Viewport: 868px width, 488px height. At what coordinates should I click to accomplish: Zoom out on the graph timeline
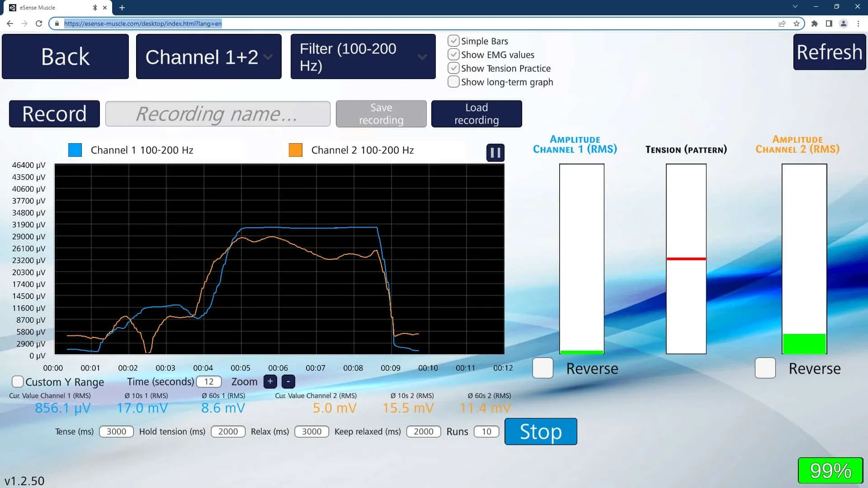tap(288, 382)
